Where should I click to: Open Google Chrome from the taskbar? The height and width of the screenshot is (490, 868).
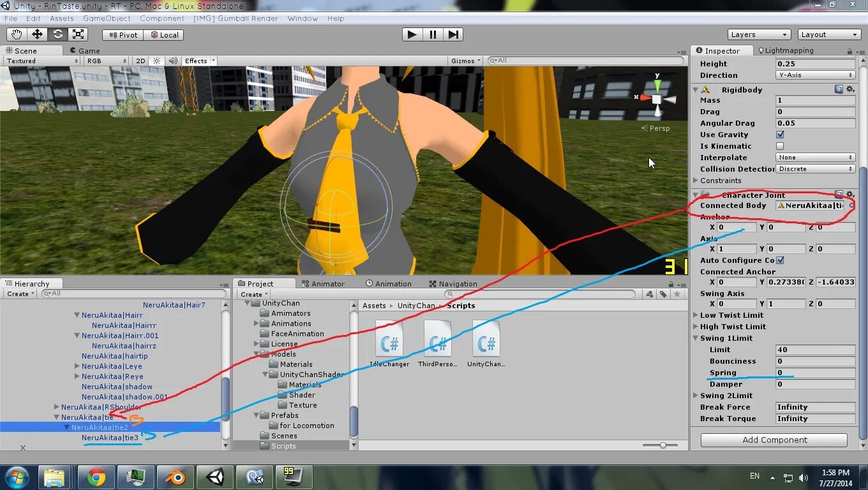click(x=96, y=477)
